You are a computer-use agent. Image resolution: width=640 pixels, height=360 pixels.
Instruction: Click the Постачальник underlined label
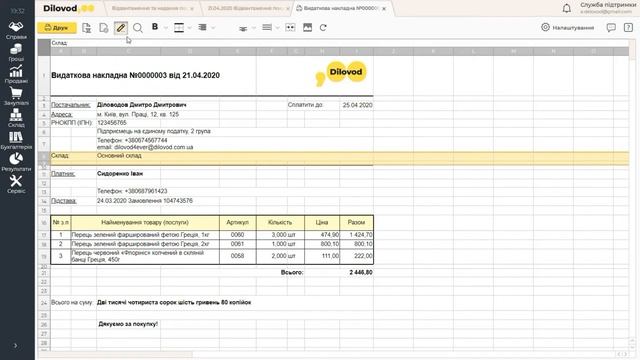(71, 105)
